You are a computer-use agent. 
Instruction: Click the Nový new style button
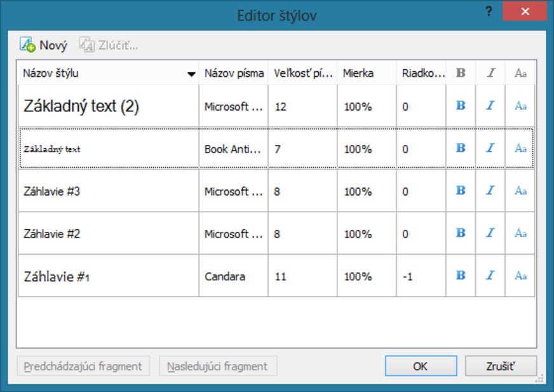click(43, 45)
